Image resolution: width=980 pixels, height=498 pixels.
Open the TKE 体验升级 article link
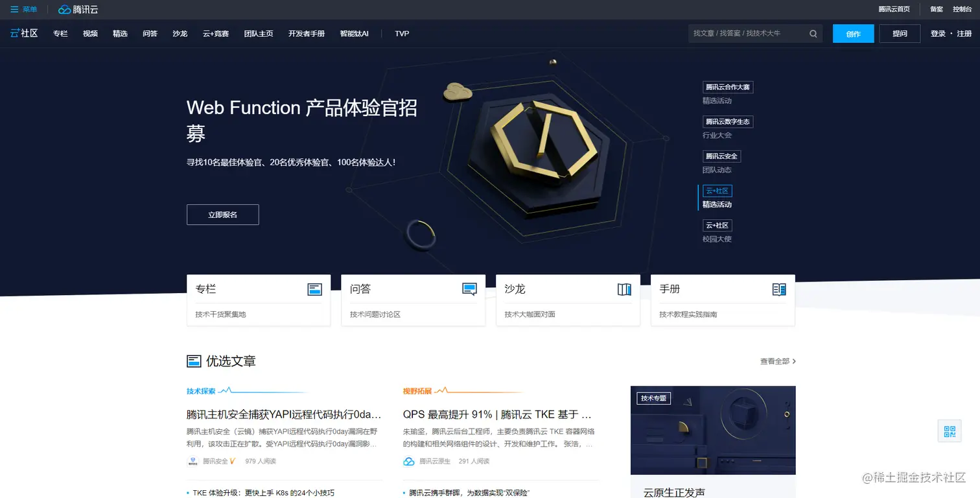click(264, 493)
